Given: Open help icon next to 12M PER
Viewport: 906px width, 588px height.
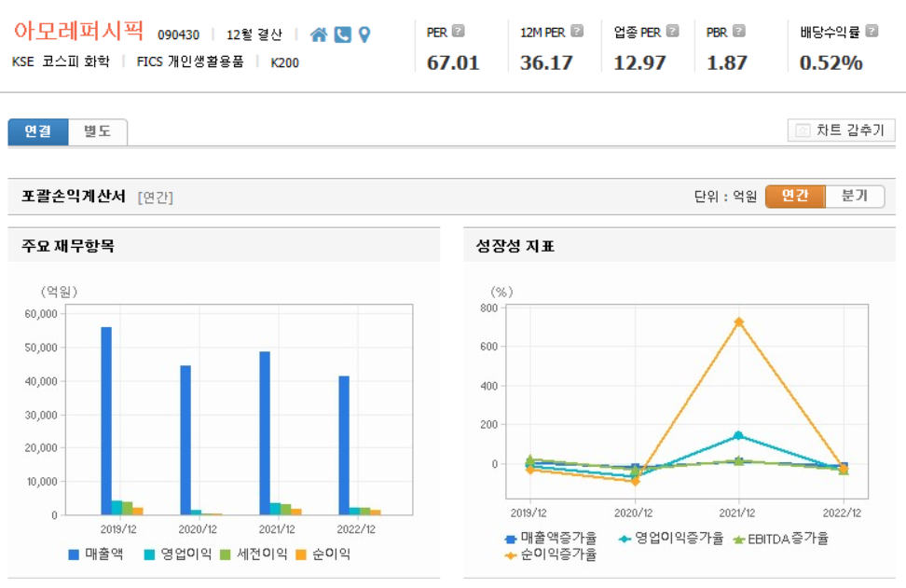Looking at the screenshot, I should (577, 31).
